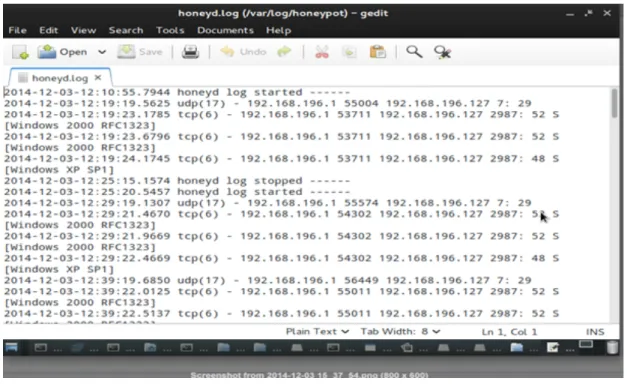
Task: Click the 12:25:15.1574 honeyd log stopped line
Action: (x=177, y=181)
